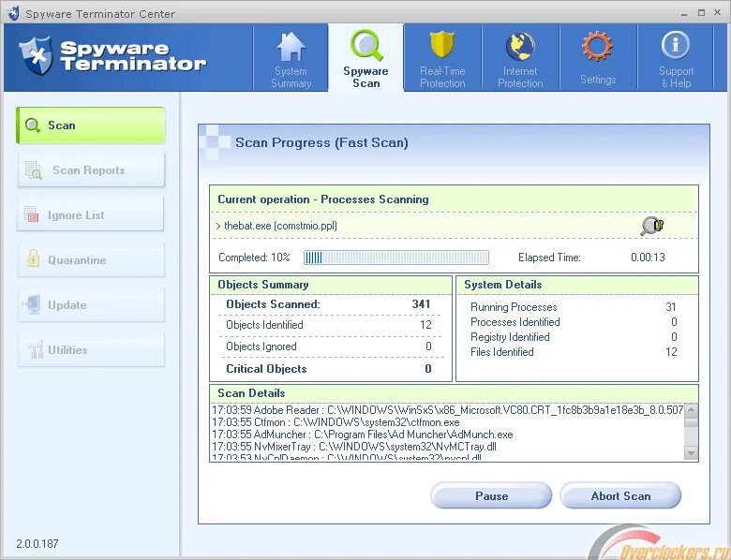Image resolution: width=731 pixels, height=560 pixels.
Task: Click the Scan Details scrollbar thumb
Action: coord(692,421)
